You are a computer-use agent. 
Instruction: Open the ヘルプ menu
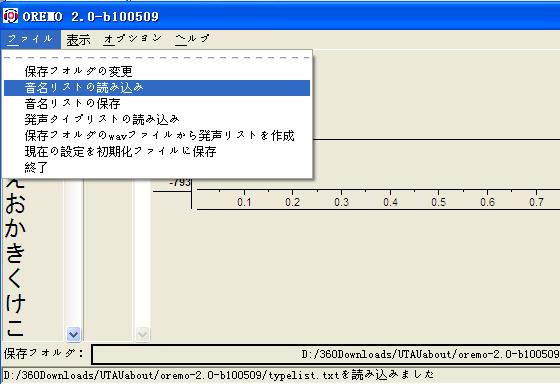(x=192, y=39)
